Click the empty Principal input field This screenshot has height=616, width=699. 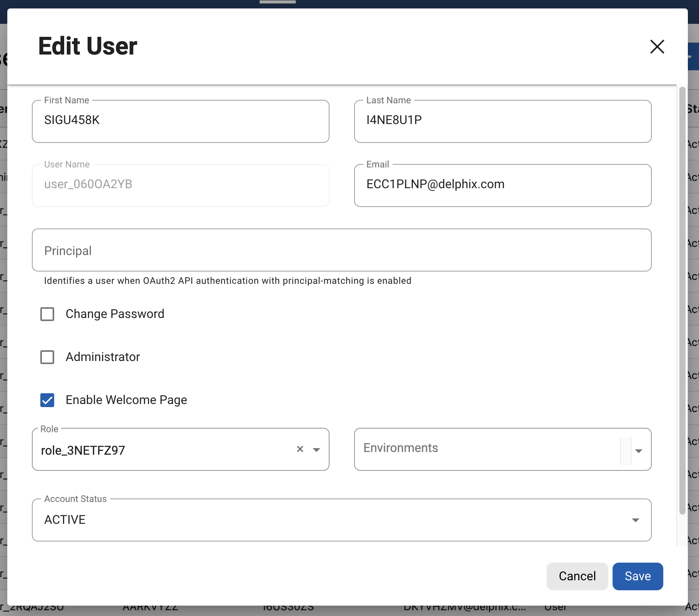[341, 250]
